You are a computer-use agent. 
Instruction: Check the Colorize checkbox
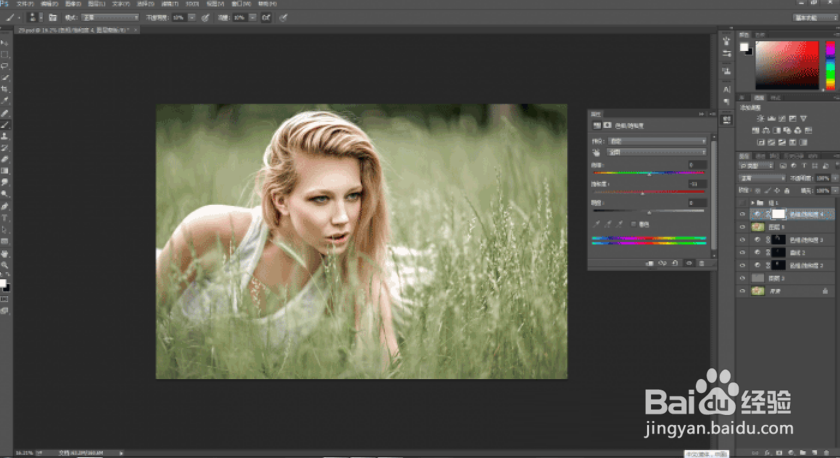[x=633, y=224]
